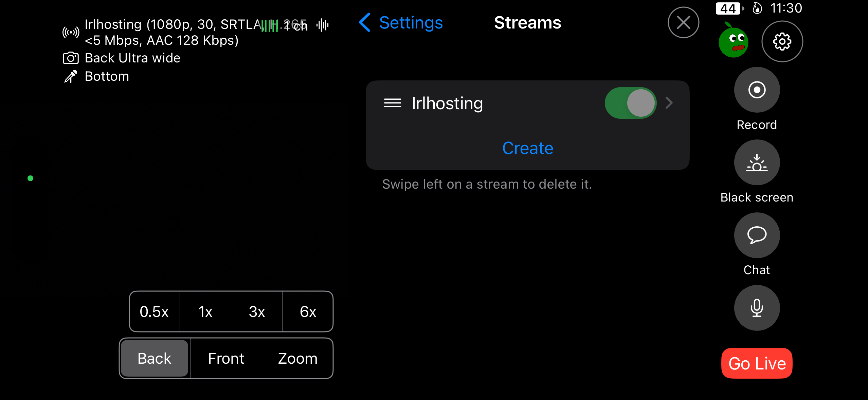Switch to the Front camera tab

click(x=226, y=358)
